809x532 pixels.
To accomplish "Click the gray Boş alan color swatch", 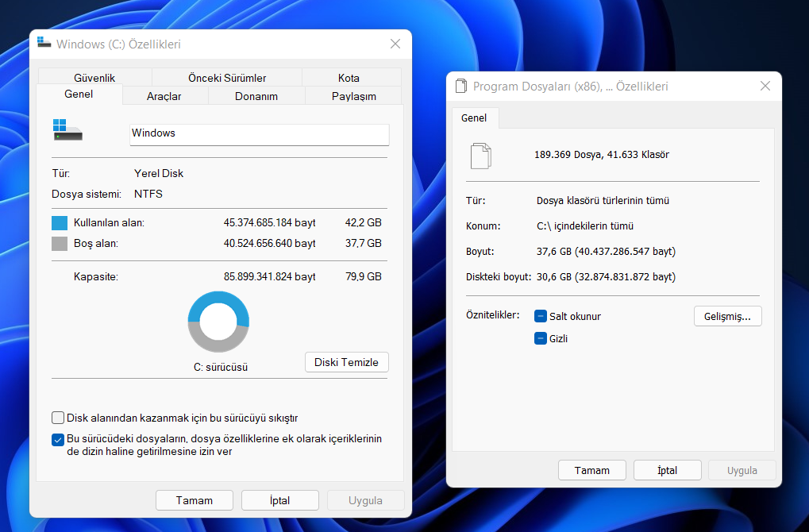I will (60, 244).
